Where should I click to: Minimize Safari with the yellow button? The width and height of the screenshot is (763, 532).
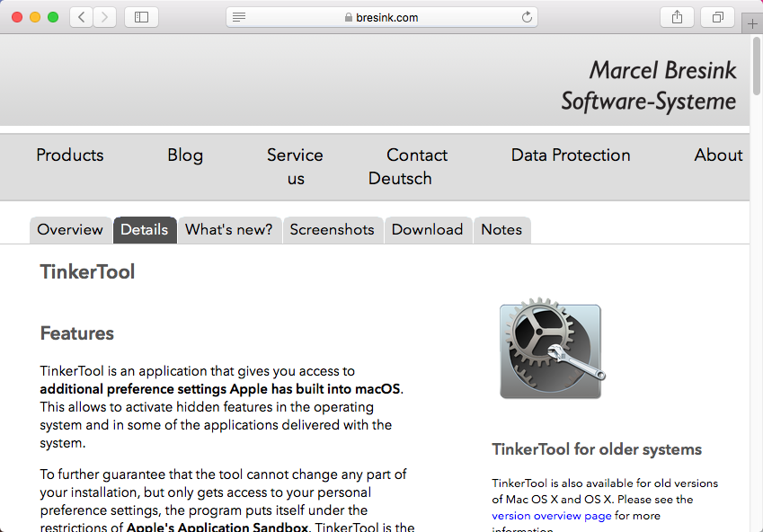(35, 17)
